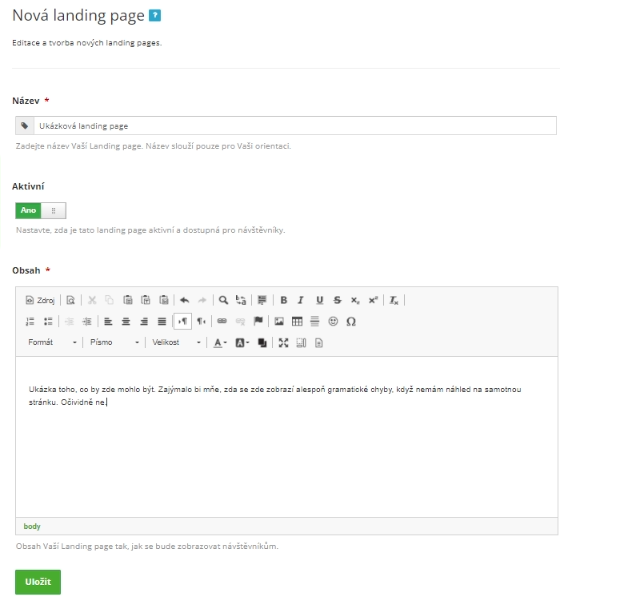Insert an image into content
The width and height of the screenshot is (640, 610).
tap(279, 321)
